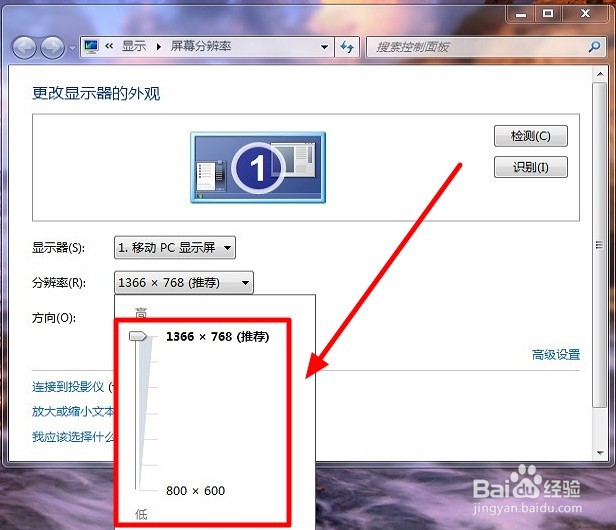
Task: Refresh the page with the refresh icon
Action: pyautogui.click(x=347, y=47)
